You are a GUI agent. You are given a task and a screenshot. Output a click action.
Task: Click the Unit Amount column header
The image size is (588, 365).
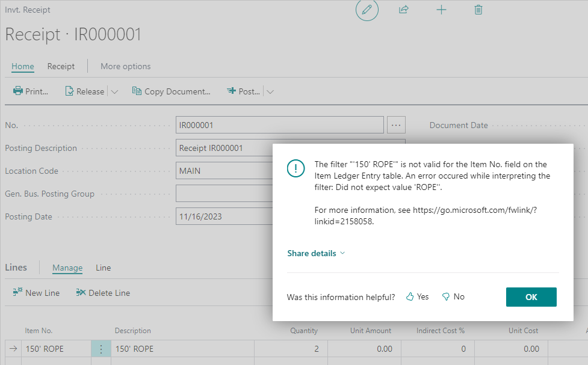pos(371,331)
